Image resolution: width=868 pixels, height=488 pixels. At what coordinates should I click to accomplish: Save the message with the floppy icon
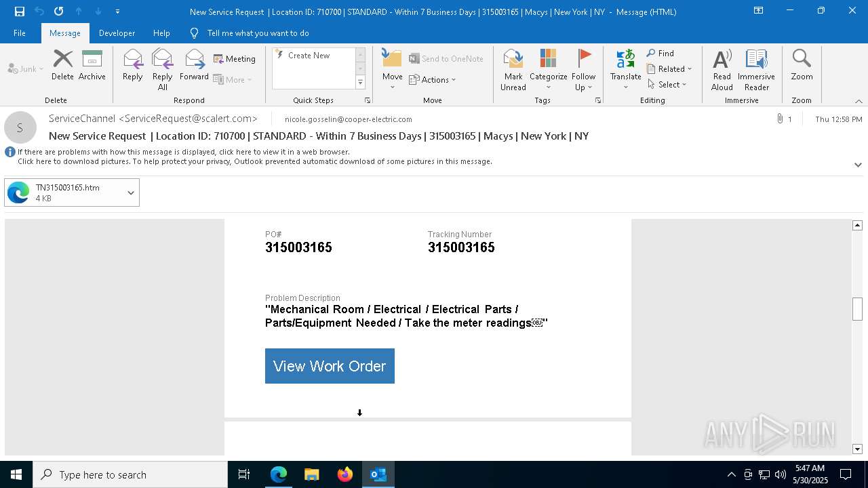pos(20,12)
